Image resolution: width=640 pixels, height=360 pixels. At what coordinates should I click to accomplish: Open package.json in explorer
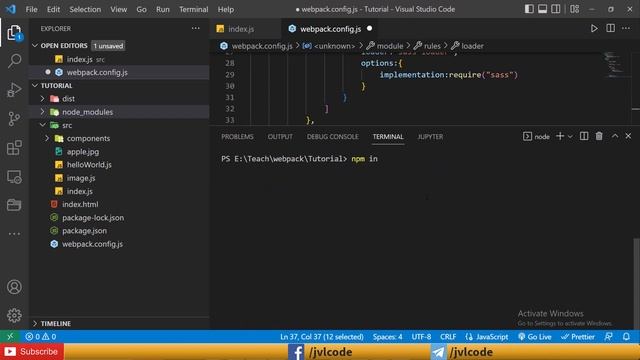[84, 231]
